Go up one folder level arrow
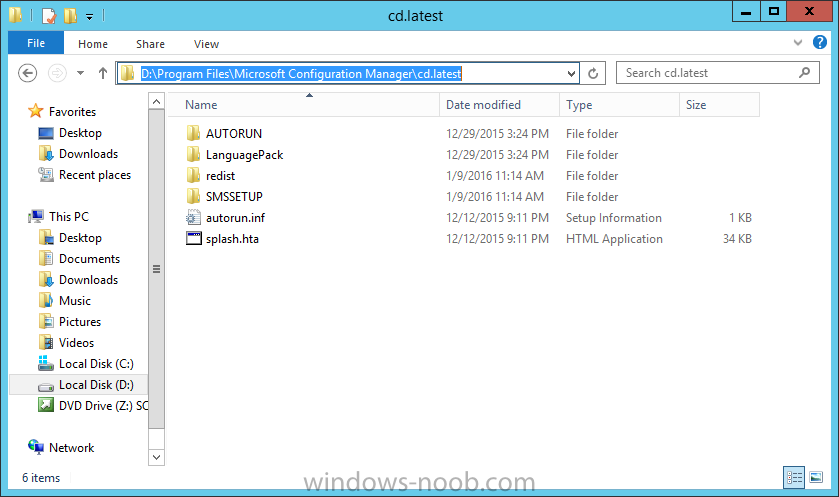Viewport: 839px width, 497px height. pos(103,73)
